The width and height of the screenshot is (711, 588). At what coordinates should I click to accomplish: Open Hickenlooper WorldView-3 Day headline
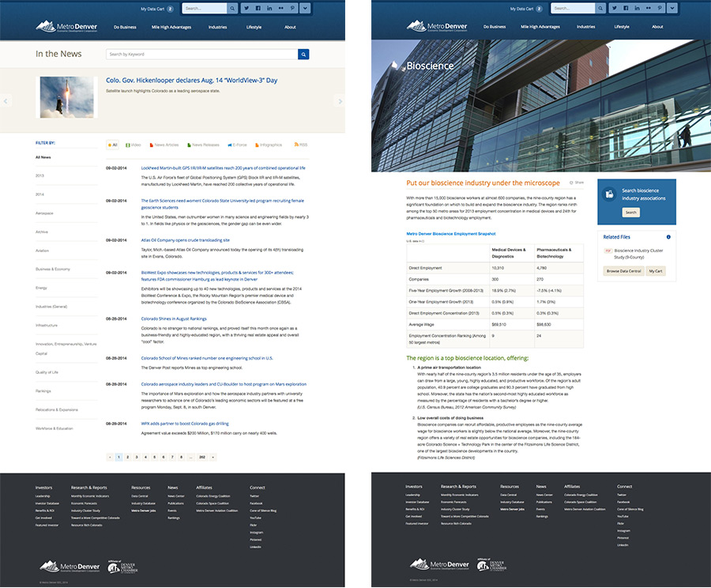click(191, 81)
